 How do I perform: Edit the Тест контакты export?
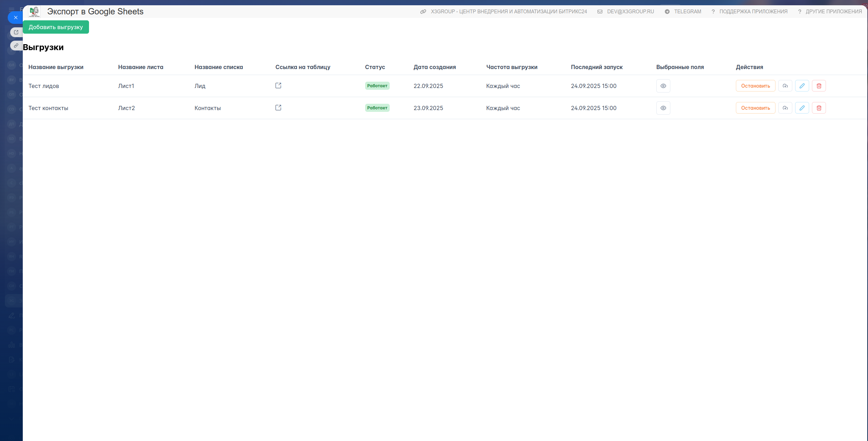pos(802,108)
